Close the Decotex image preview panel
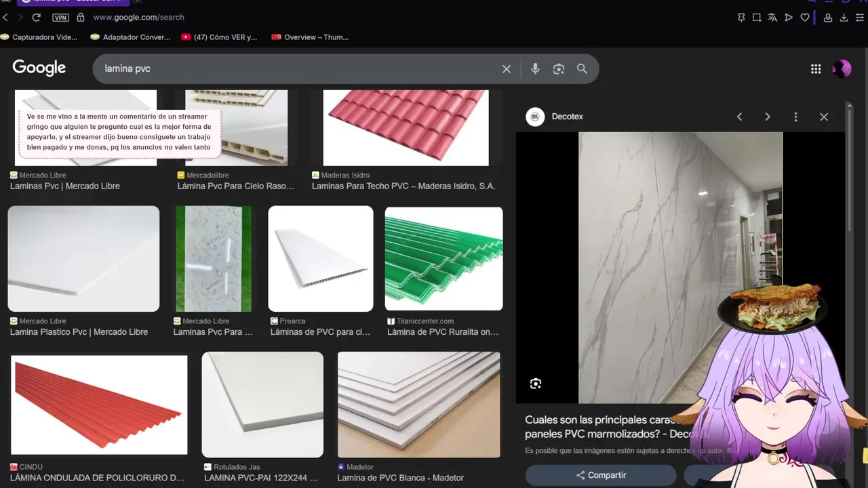Image resolution: width=868 pixels, height=488 pixels. [824, 117]
